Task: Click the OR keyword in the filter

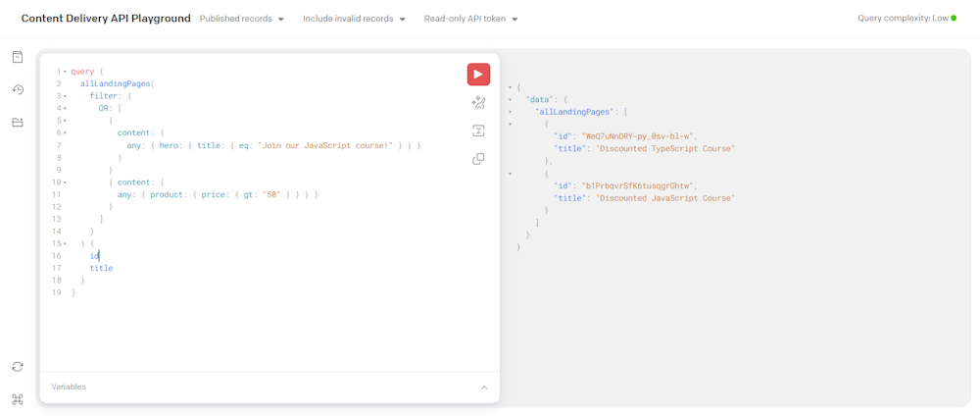Action: coord(104,109)
